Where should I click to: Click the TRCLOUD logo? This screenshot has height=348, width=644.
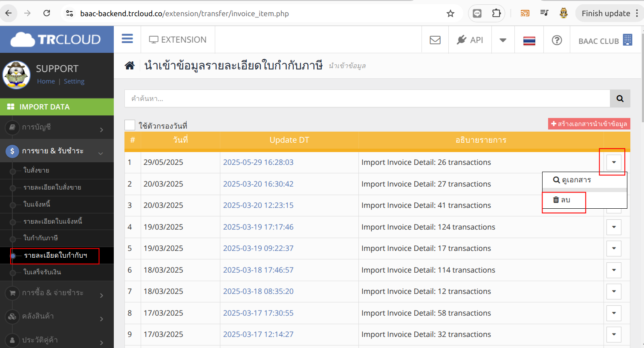pyautogui.click(x=56, y=40)
